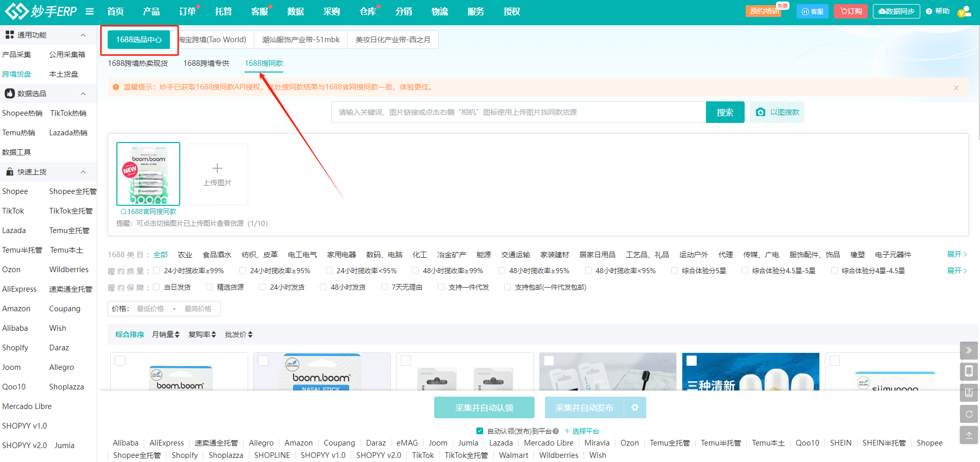Viewport: 980px width, 462px height.
Task: Open the user avatar profile icon
Action: (x=964, y=11)
